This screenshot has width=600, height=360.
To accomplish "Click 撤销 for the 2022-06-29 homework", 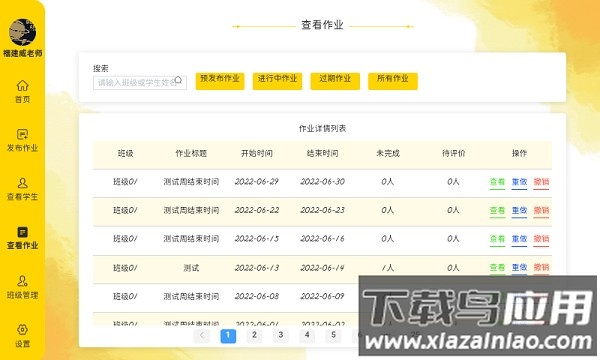I will [x=541, y=182].
